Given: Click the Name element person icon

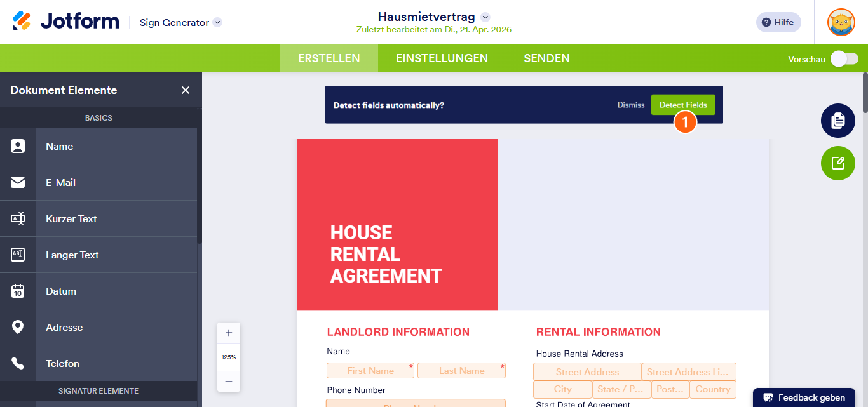Looking at the screenshot, I should pos(18,147).
